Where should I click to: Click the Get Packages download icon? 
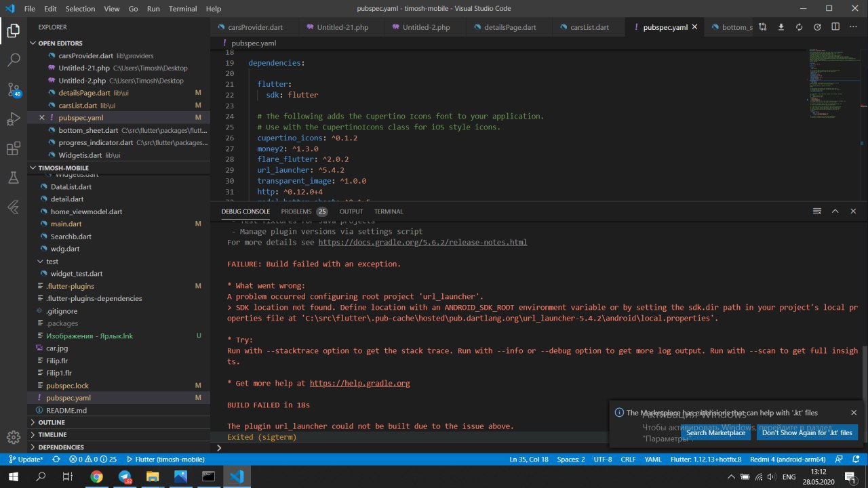[x=781, y=27]
